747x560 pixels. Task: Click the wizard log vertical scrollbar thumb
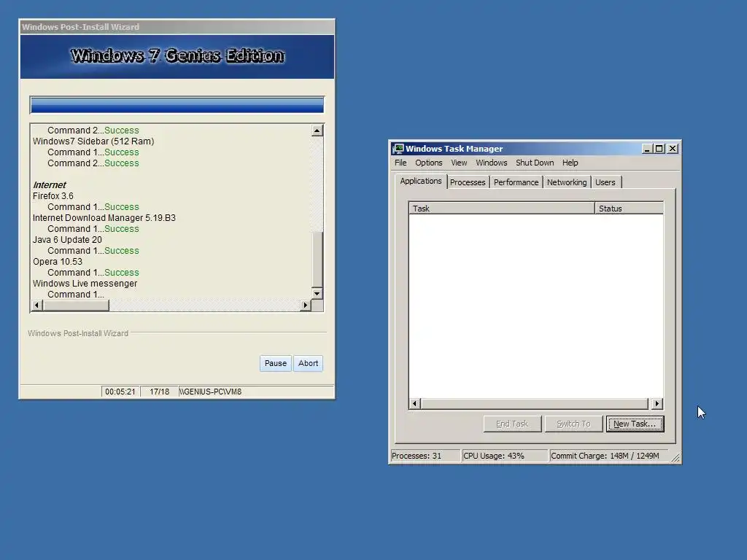coord(317,259)
